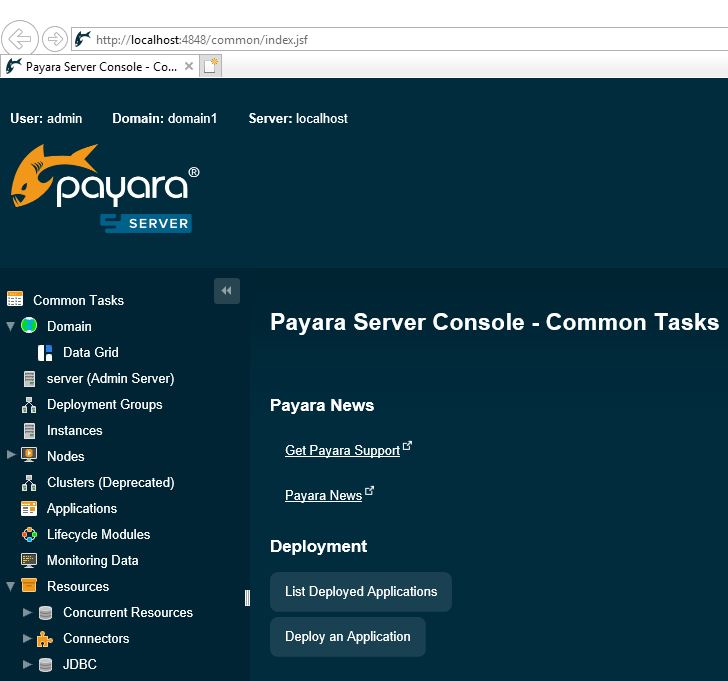
Task: Open Monitoring Data
Action: (93, 560)
